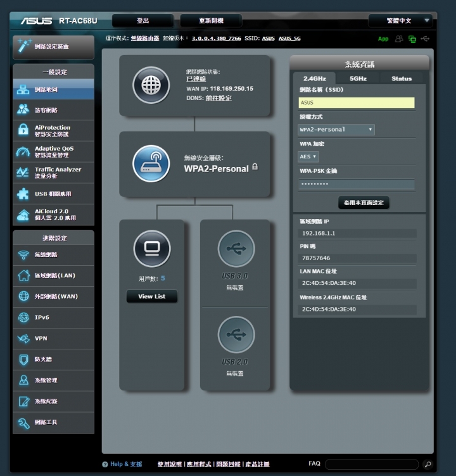Open LAN settings house icon
The image size is (456, 476).
23,275
